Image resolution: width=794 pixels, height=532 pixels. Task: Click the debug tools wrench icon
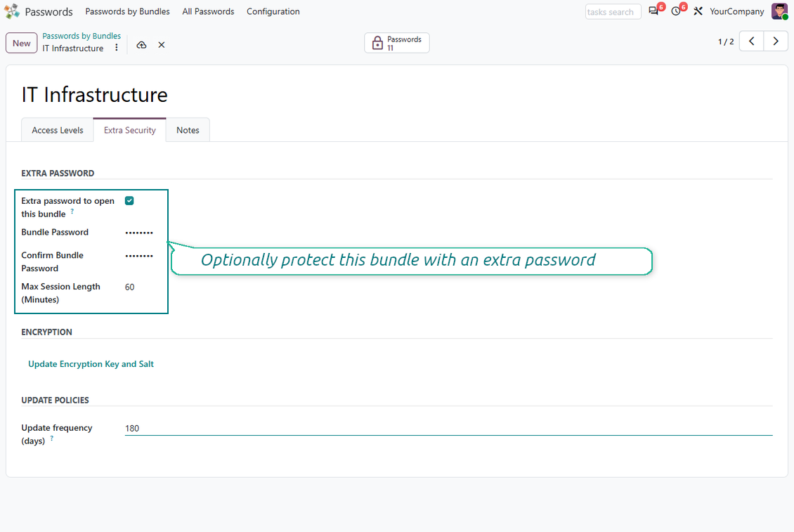(698, 11)
